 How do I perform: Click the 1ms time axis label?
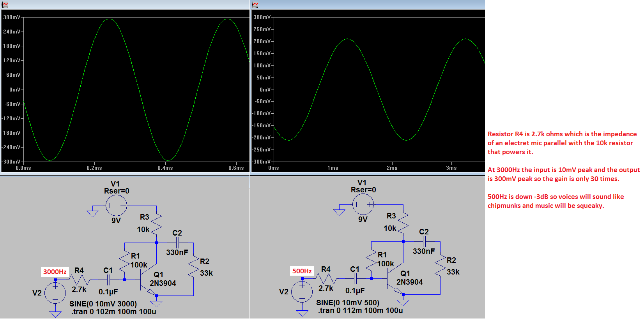pyautogui.click(x=333, y=168)
